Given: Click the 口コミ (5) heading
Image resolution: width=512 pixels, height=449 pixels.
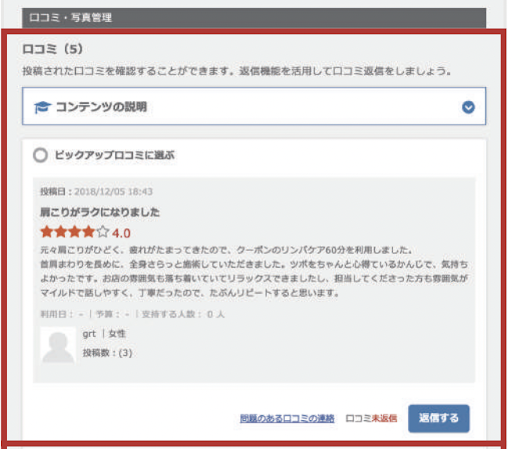Looking at the screenshot, I should (53, 49).
